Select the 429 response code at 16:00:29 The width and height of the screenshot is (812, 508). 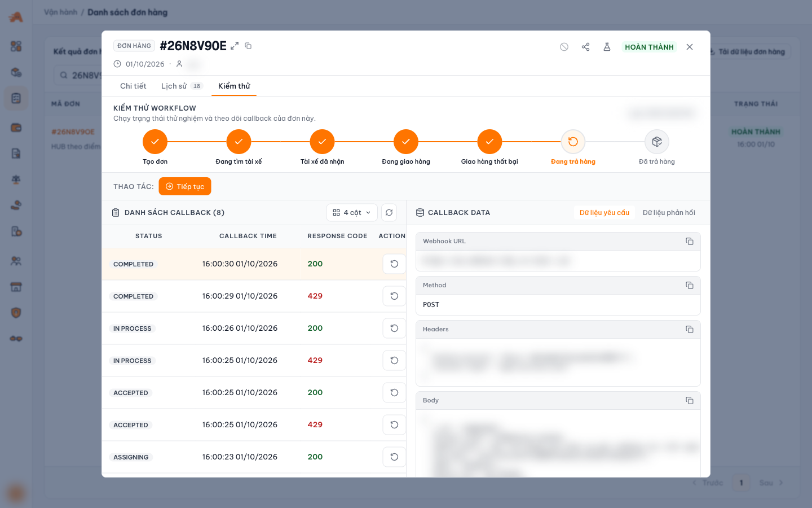tap(315, 296)
